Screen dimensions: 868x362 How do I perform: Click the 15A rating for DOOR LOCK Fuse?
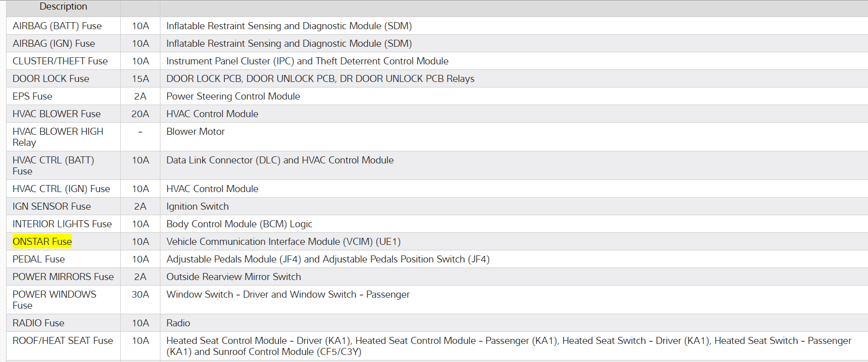coord(140,79)
